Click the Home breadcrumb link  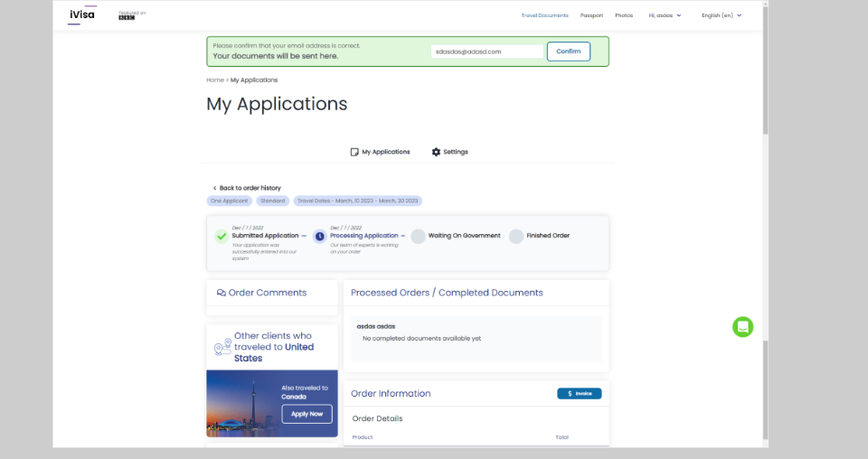215,80
